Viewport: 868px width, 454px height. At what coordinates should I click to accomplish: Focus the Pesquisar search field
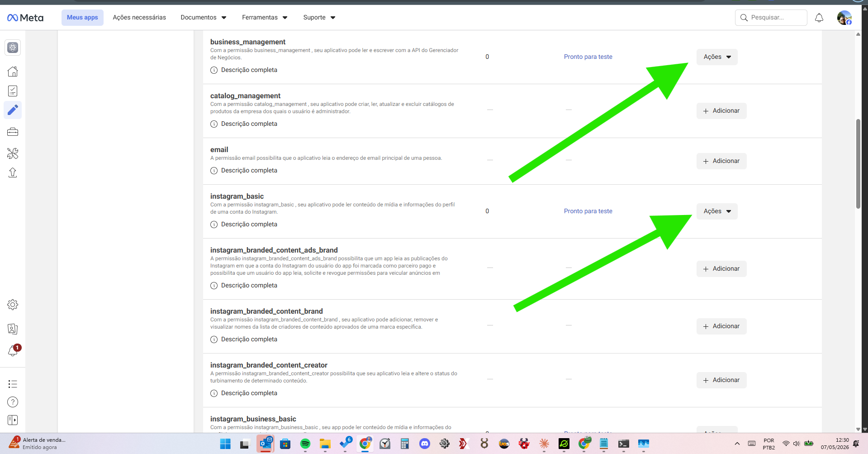click(x=771, y=18)
